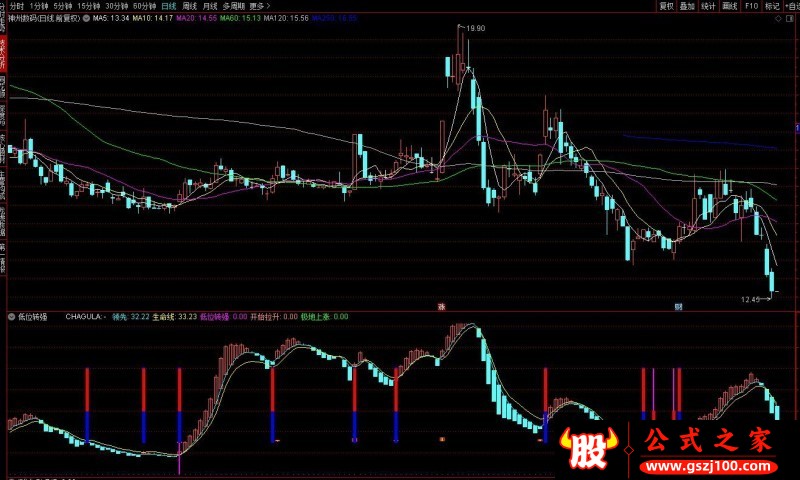This screenshot has height=480, width=800.
Task: Click the green 极地上涨: 0.00 value
Action: [x=324, y=317]
